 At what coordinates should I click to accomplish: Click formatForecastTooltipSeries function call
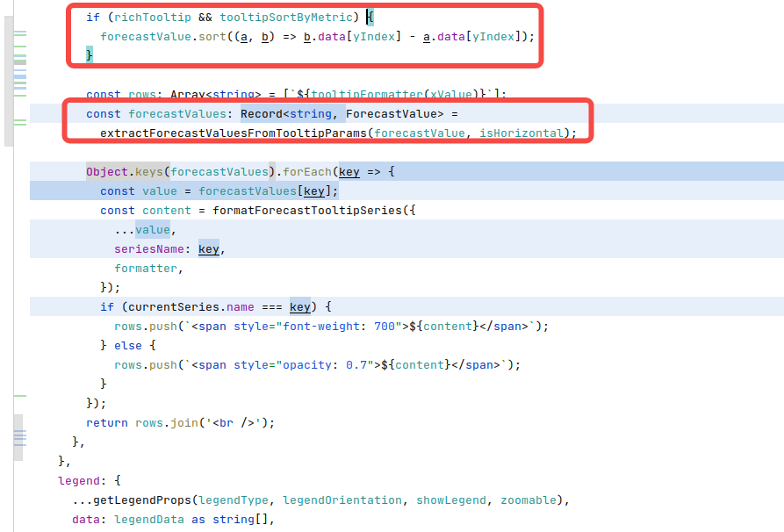tap(307, 211)
